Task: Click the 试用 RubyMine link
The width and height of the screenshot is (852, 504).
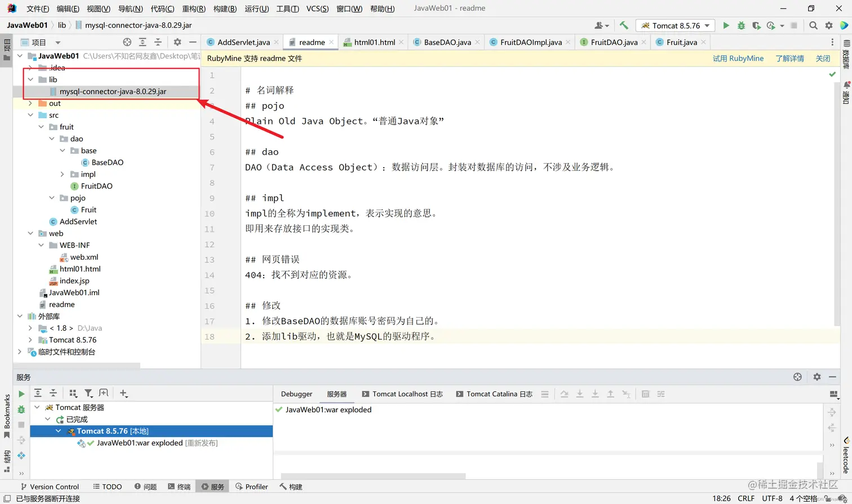Action: coord(738,59)
